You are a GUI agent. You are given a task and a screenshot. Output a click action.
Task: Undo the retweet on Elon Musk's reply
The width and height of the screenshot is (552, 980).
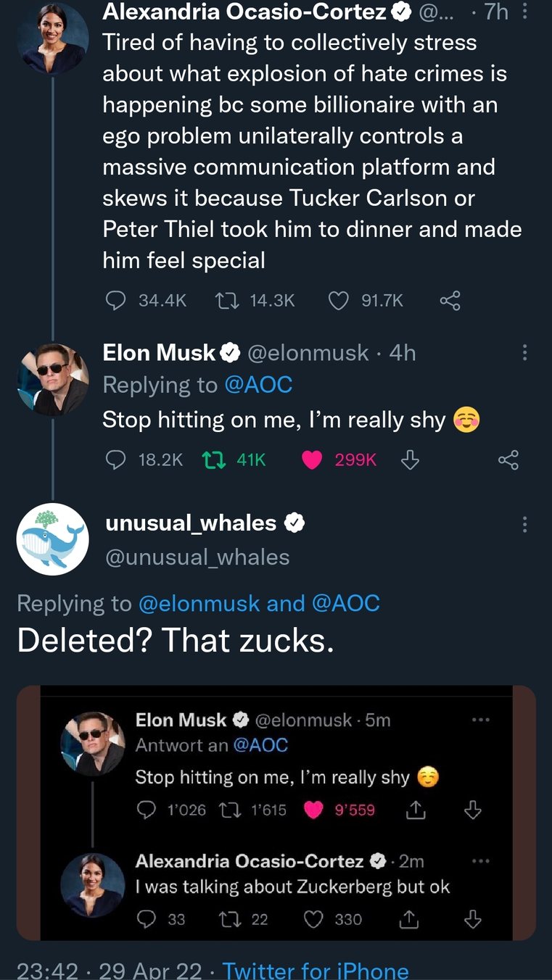[x=214, y=460]
